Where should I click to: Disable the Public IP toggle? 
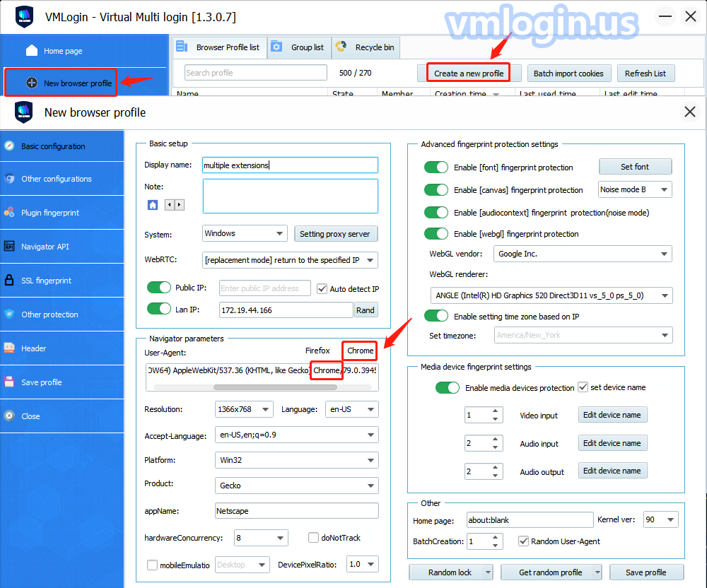click(159, 288)
